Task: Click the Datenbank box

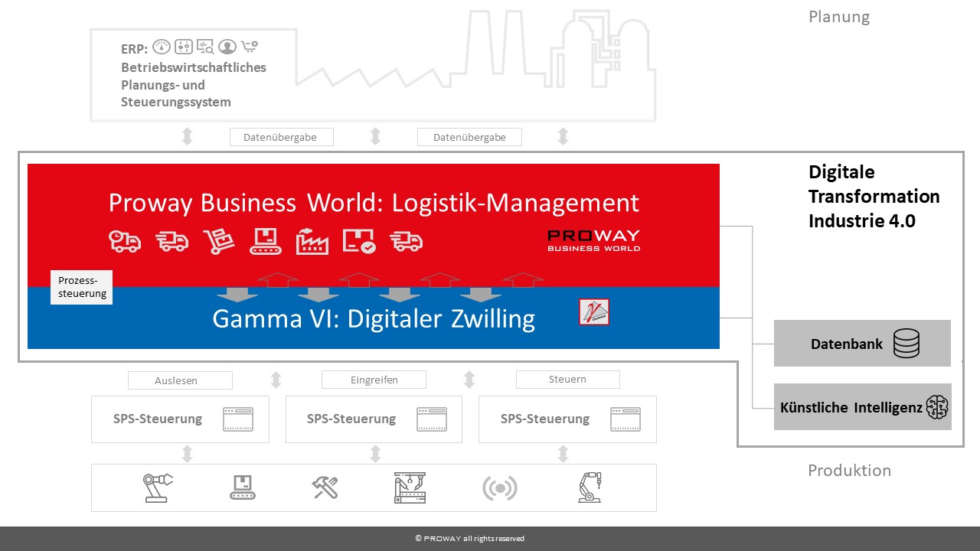Action: 862,344
